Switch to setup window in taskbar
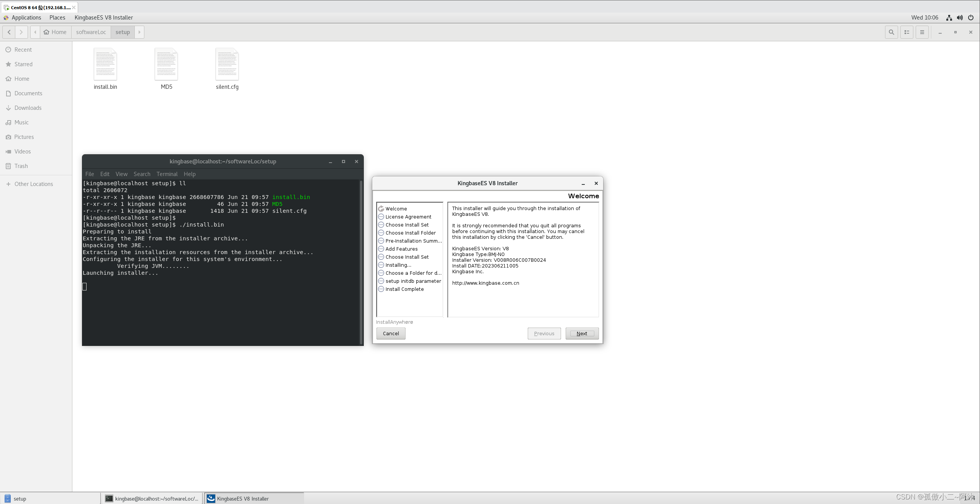Viewport: 980px width, 504px height. coord(50,499)
